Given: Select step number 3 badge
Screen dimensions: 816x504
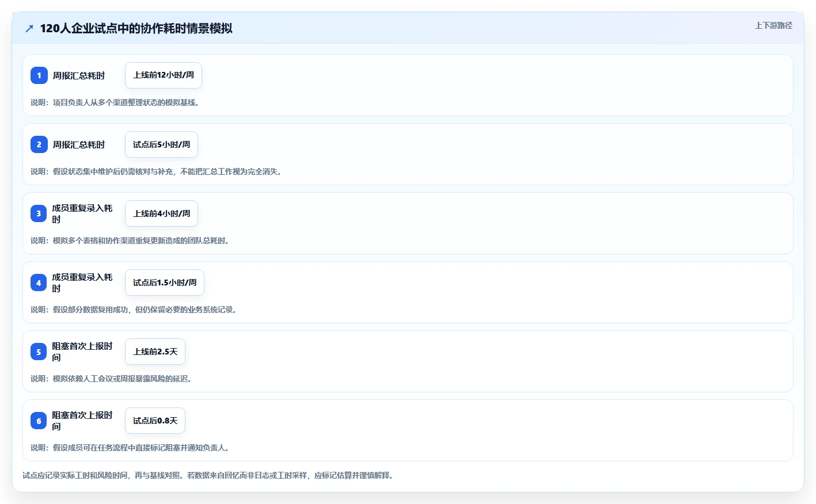Looking at the screenshot, I should point(39,213).
